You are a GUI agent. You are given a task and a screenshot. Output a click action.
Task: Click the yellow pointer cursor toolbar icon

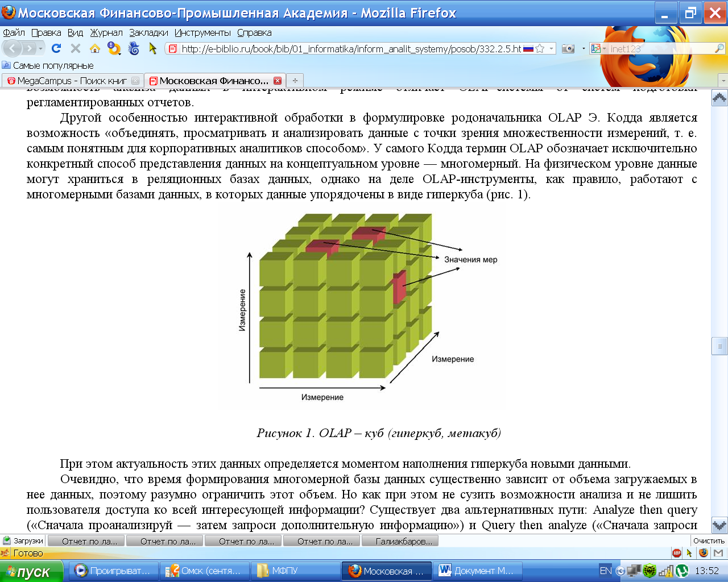152,49
